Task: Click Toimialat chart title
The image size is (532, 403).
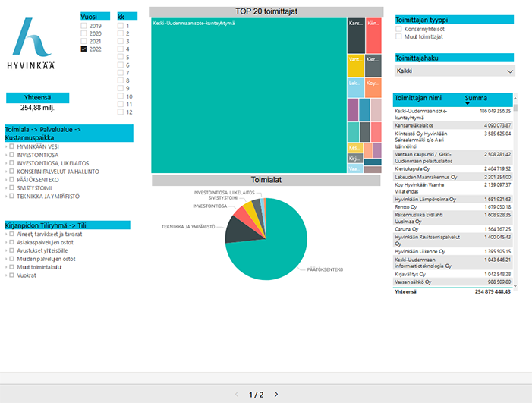Action: [266, 180]
